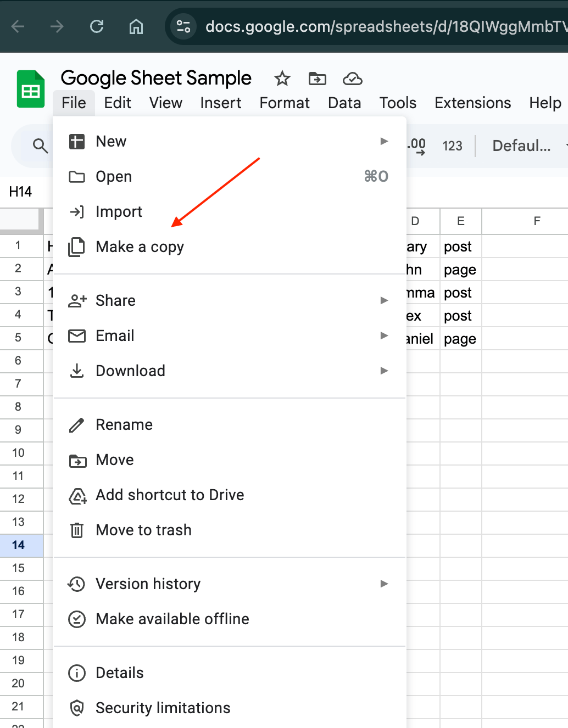Viewport: 568px width, 728px height.
Task: Open the Default font dropdown
Action: pos(528,145)
